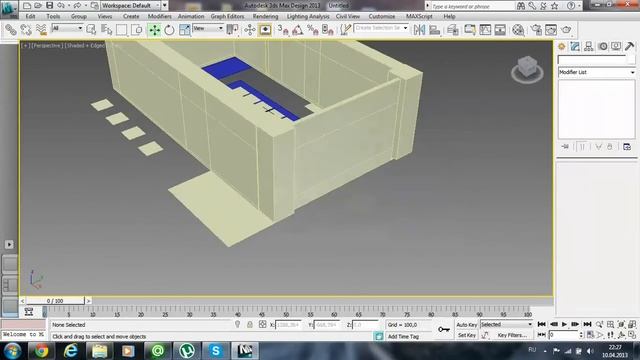Click the Select Object tool
This screenshot has height=360, width=640.
(x=91, y=29)
